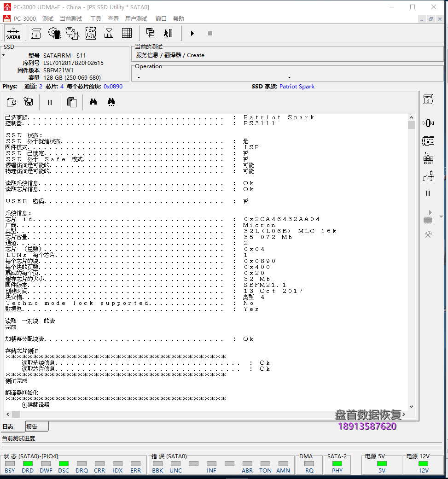The width and height of the screenshot is (448, 479).
Task: Open the 窗口 menu
Action: (x=161, y=18)
